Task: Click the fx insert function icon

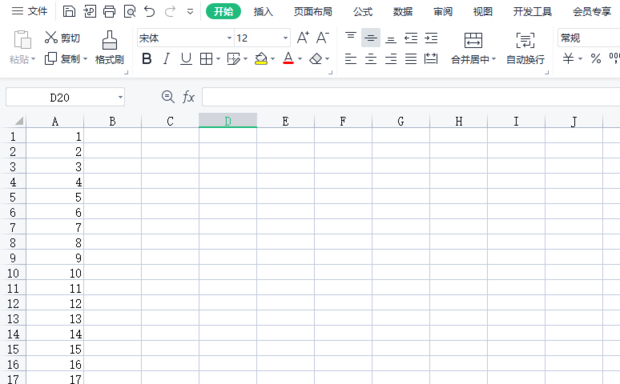Action: tap(189, 97)
